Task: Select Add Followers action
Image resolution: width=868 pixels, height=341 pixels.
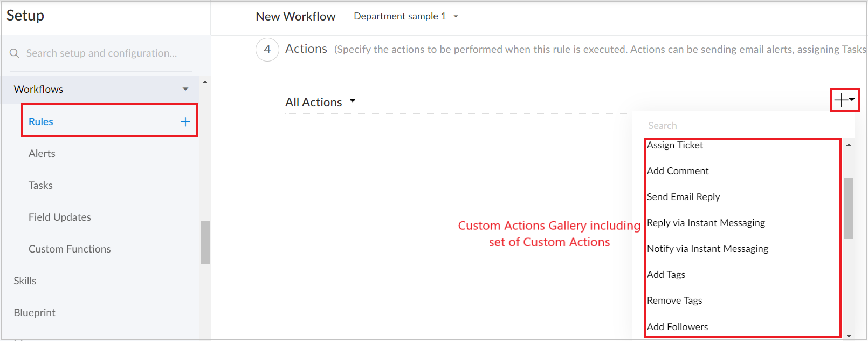Action: tap(677, 327)
